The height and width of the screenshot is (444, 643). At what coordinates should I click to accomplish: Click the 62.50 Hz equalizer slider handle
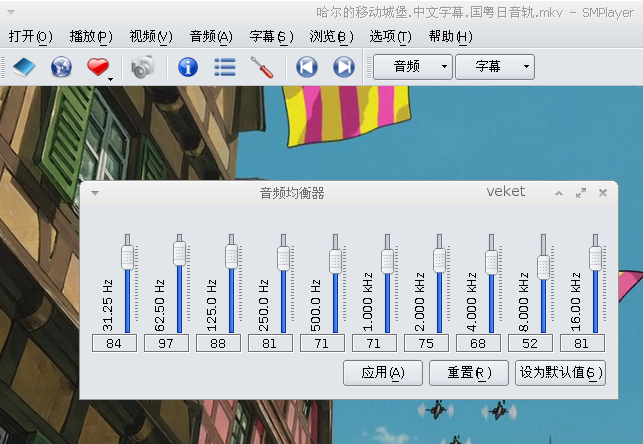click(x=179, y=253)
